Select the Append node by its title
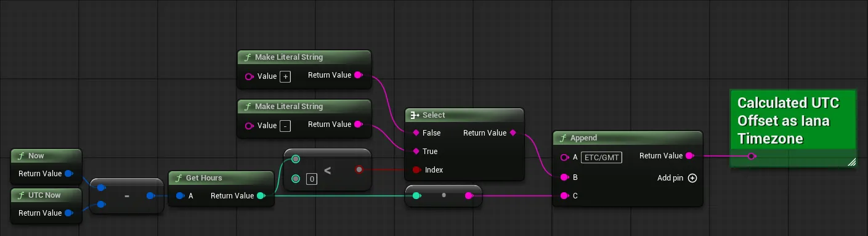 (584, 139)
